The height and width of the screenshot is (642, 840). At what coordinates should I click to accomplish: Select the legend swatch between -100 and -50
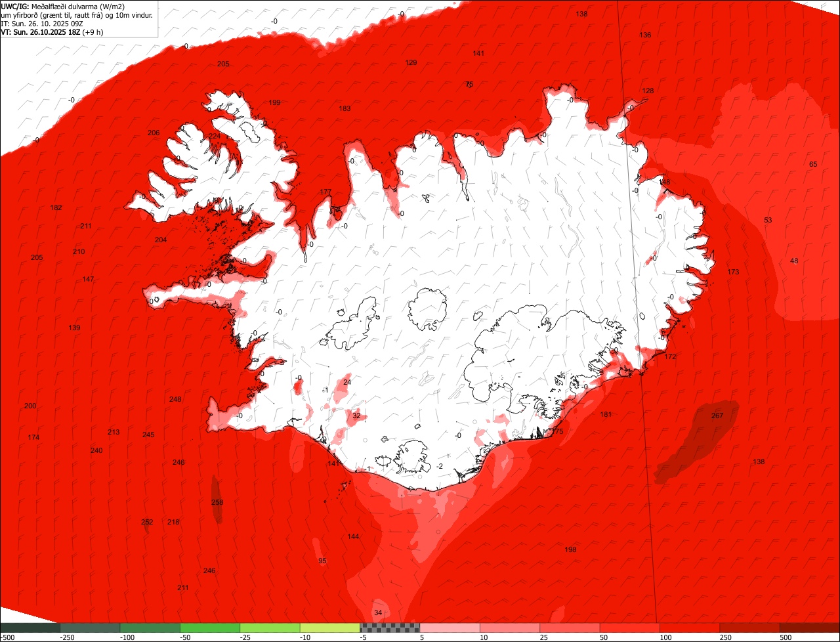click(150, 628)
